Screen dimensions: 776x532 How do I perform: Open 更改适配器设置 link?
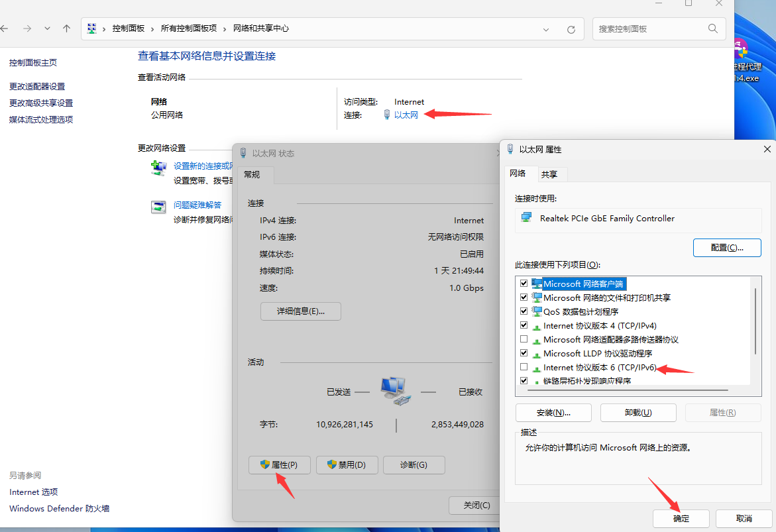pyautogui.click(x=37, y=87)
